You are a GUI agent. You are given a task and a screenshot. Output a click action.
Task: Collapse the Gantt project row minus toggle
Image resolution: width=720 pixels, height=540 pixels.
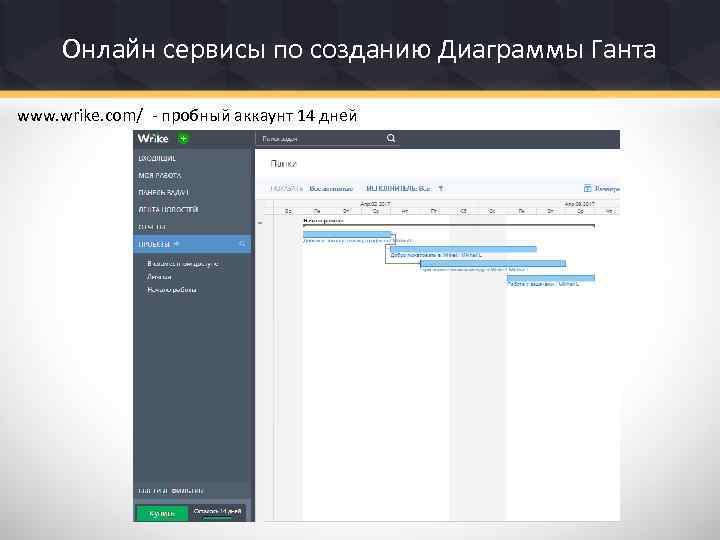pos(260,223)
